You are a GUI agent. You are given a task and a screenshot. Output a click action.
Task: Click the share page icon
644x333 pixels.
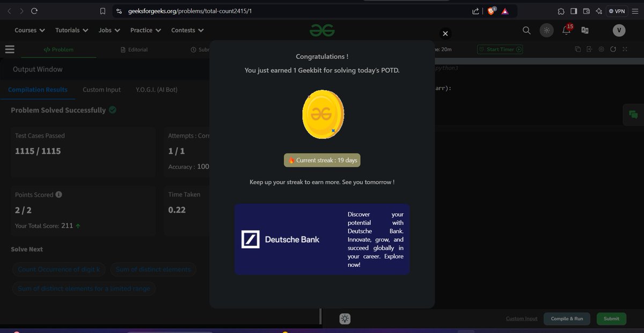pyautogui.click(x=475, y=11)
